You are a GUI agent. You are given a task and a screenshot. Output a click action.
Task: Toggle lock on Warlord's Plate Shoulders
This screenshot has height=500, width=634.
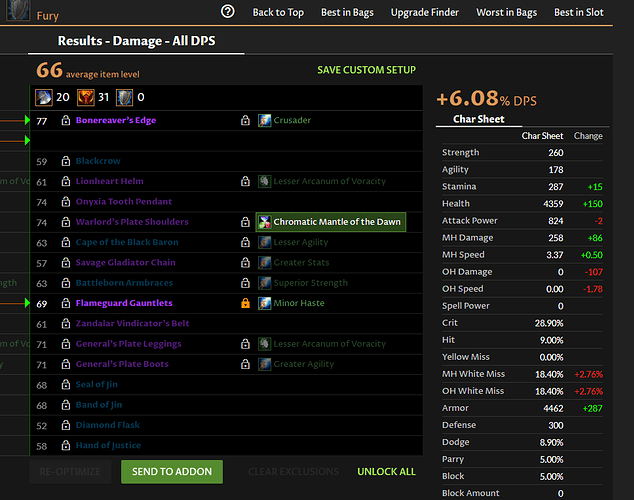[66, 222]
